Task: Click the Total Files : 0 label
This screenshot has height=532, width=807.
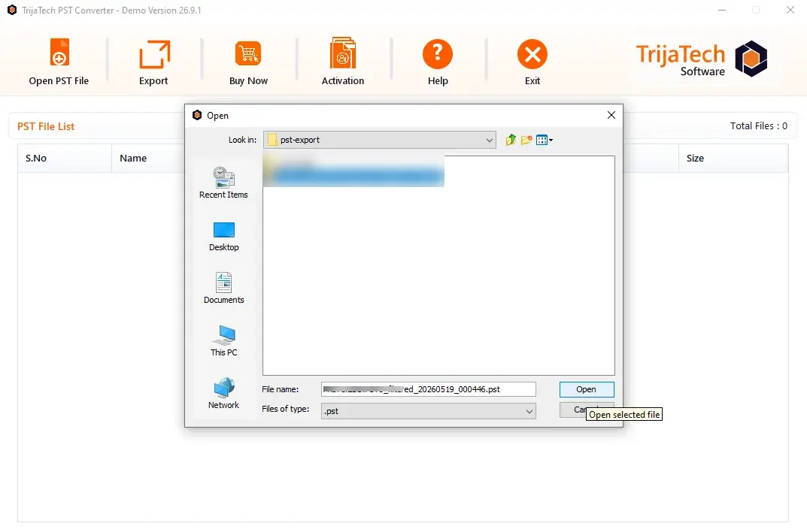Action: [x=758, y=126]
